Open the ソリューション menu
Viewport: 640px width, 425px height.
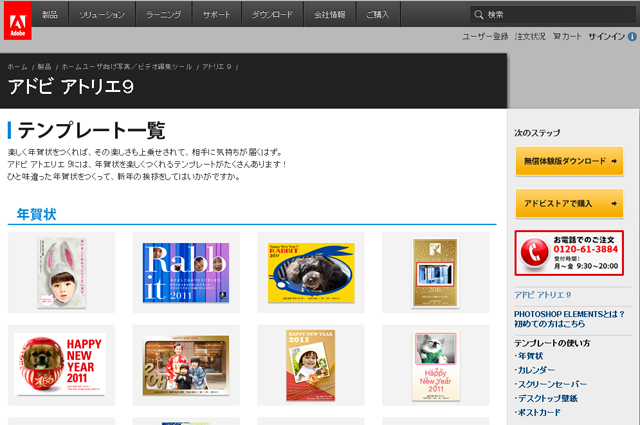[102, 14]
